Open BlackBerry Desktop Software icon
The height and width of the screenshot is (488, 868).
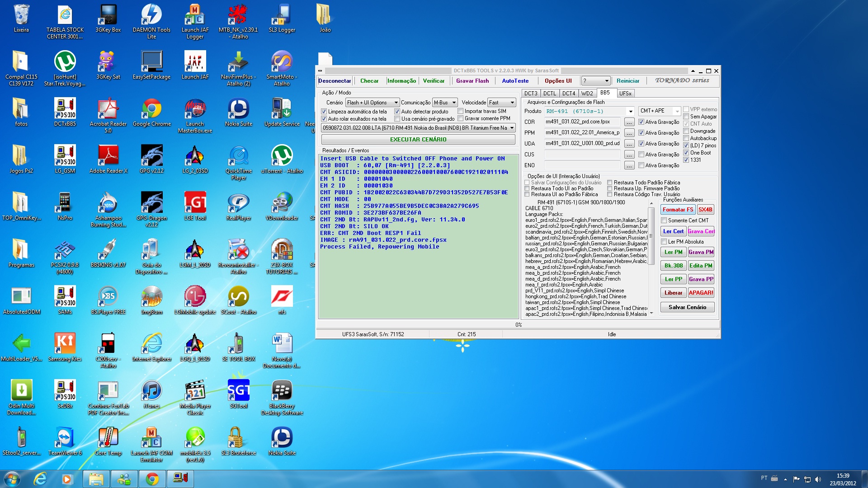pos(282,398)
